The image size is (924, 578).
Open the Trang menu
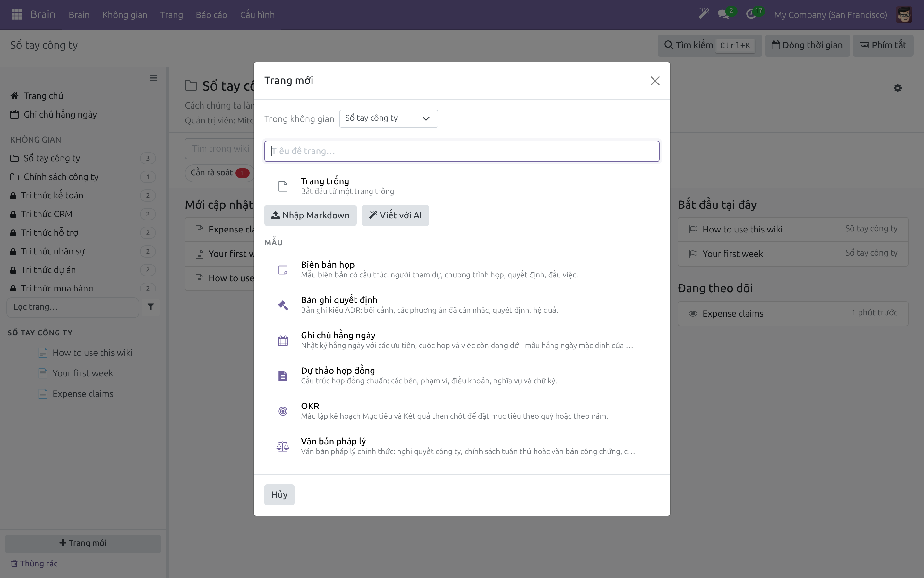coord(171,15)
